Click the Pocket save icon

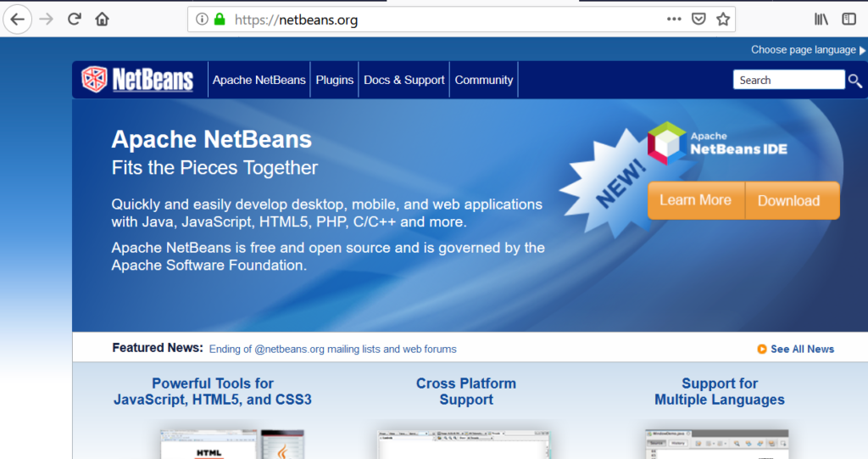click(x=698, y=19)
